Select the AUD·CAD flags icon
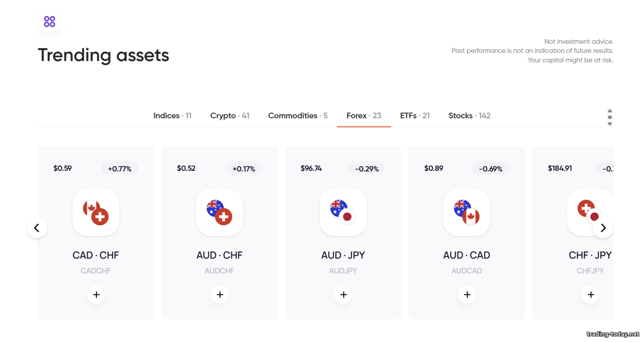 [467, 212]
